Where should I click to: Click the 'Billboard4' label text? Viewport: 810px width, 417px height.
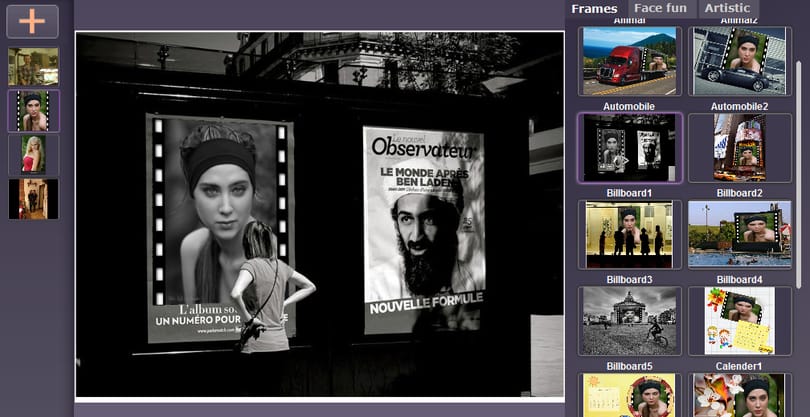tap(739, 280)
